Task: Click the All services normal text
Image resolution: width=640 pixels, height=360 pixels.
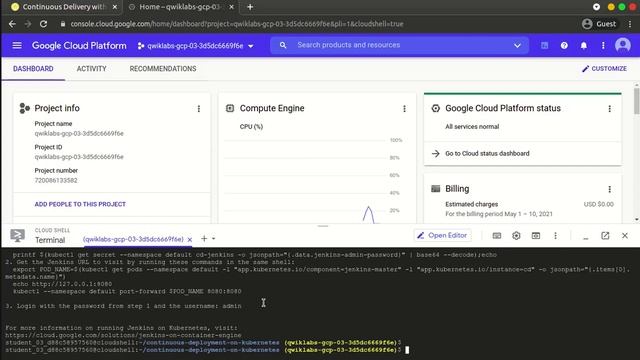Action: point(472,127)
